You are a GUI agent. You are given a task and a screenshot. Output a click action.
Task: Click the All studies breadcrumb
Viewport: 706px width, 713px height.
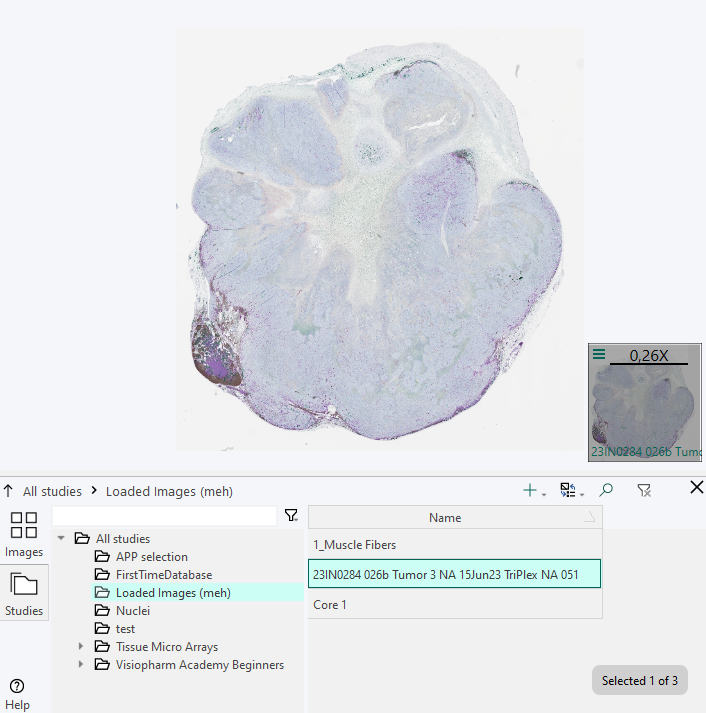pyautogui.click(x=52, y=492)
